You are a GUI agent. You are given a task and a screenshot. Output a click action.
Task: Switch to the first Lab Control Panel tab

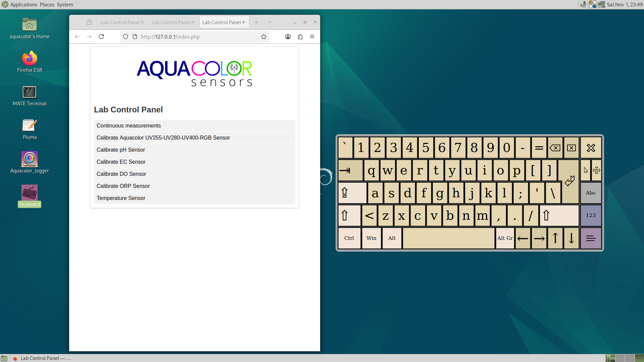[x=120, y=22]
